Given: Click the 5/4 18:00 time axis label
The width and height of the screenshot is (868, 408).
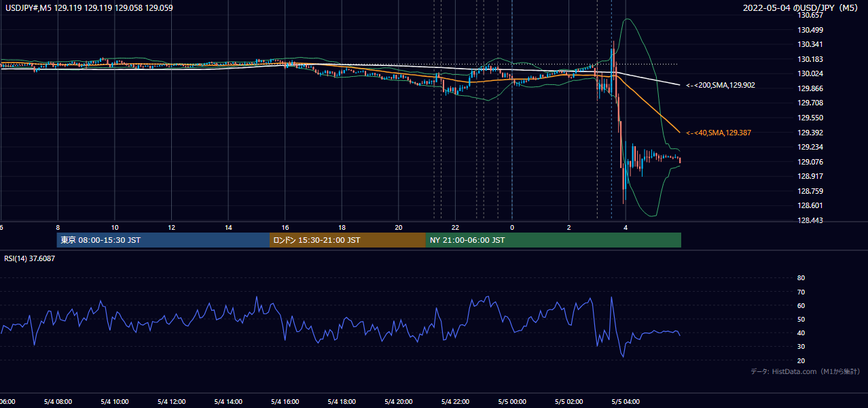Looking at the screenshot, I should click(342, 402).
